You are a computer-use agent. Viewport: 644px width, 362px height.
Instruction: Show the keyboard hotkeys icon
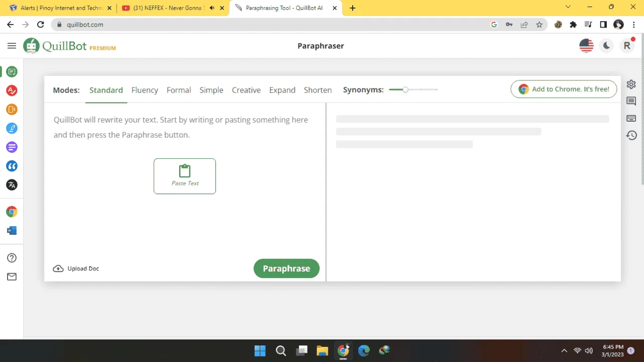(x=631, y=119)
